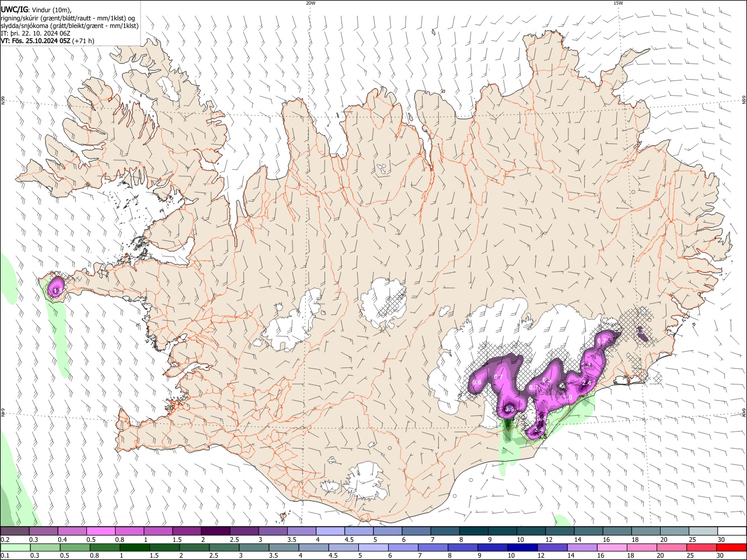The height and width of the screenshot is (560, 747).
Task: Click the '2.4' precipitation value on the map
Action: tap(587, 383)
